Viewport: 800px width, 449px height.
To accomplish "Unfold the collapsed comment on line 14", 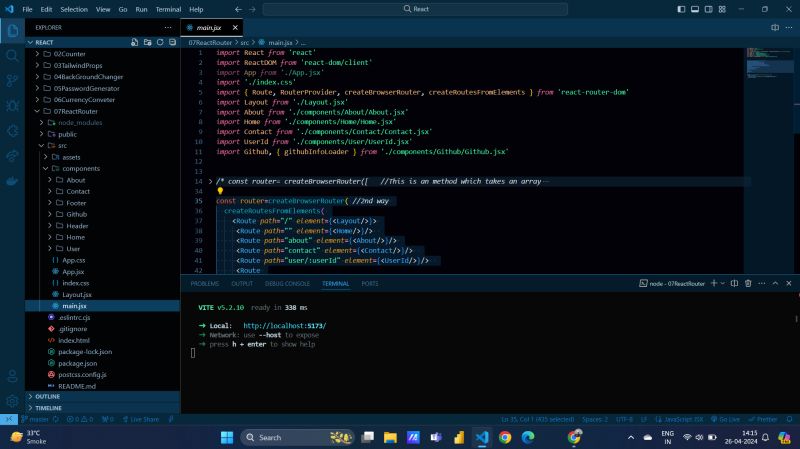I will click(210, 181).
